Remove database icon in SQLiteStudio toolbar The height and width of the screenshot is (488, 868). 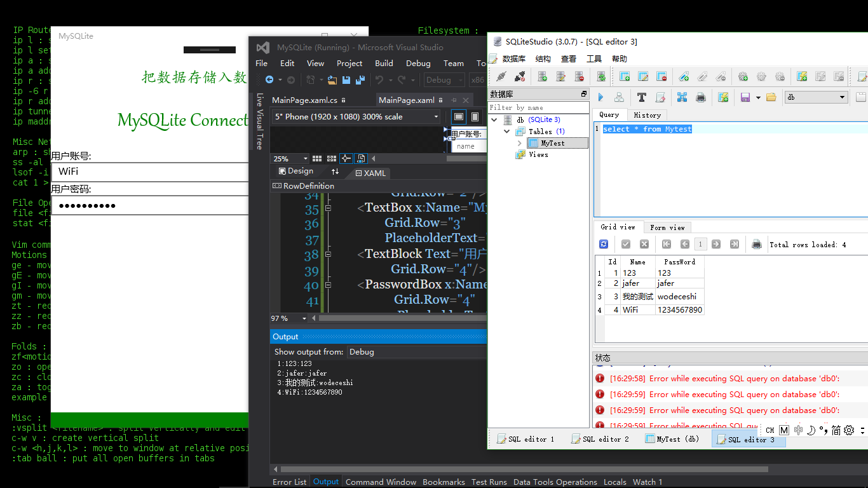(x=579, y=76)
